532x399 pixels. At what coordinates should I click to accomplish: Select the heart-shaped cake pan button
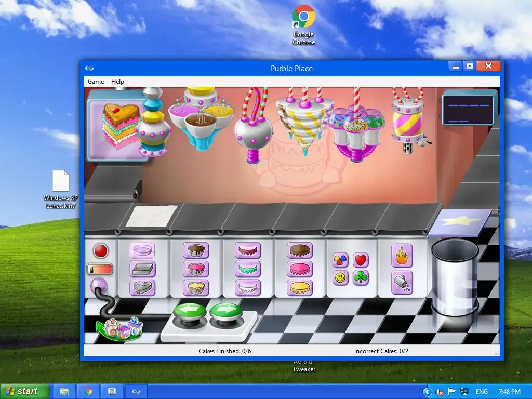(142, 288)
